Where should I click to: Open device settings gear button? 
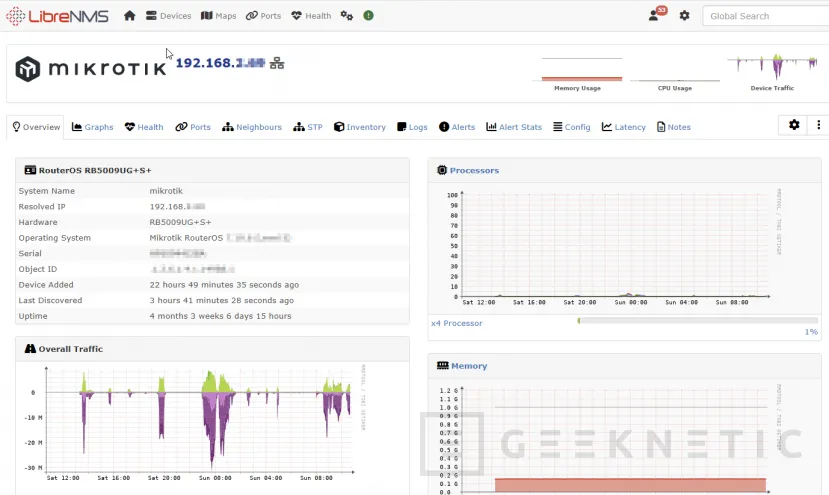point(794,125)
